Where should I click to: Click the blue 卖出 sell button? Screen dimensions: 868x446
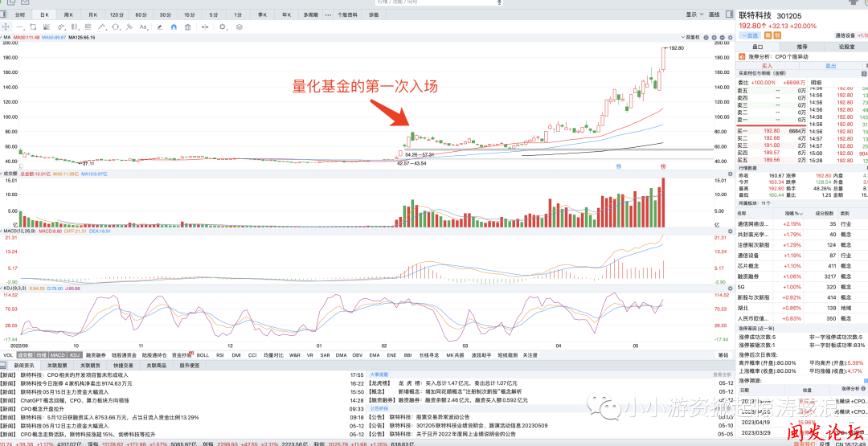[x=830, y=66]
